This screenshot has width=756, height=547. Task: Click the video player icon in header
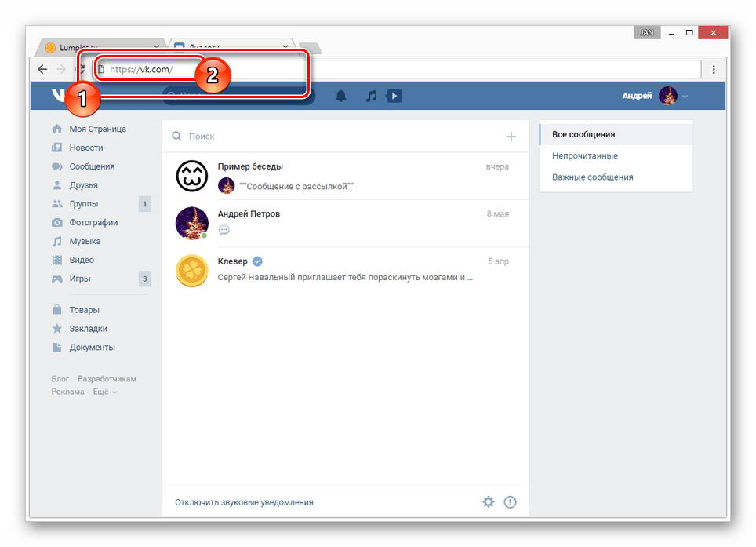[x=394, y=96]
